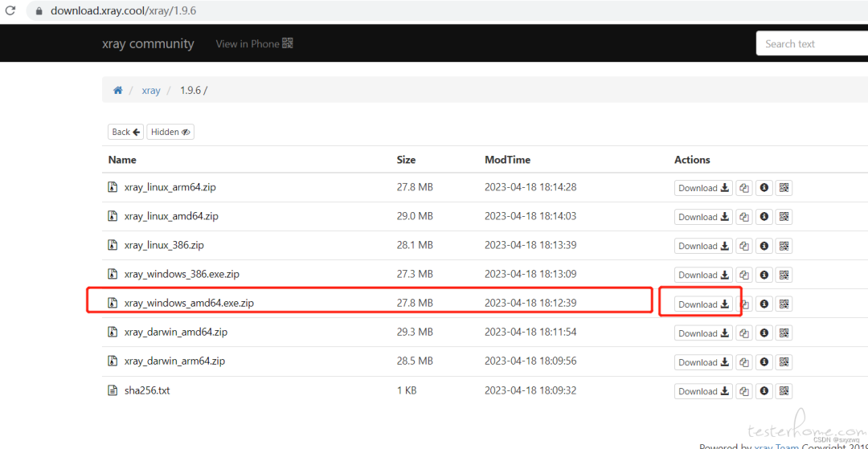
Task: Open xray_darwin_amd64.zip file link
Action: 176,333
